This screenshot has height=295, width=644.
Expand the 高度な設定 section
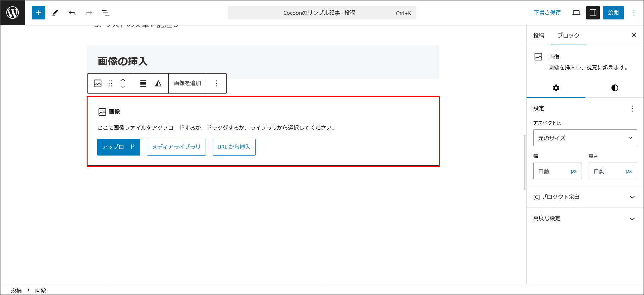[x=585, y=219]
